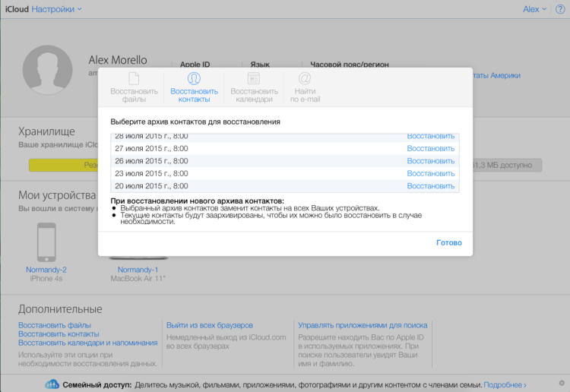
Task: Restore the 28 июля 2015 contacts archive
Action: pyautogui.click(x=430, y=137)
